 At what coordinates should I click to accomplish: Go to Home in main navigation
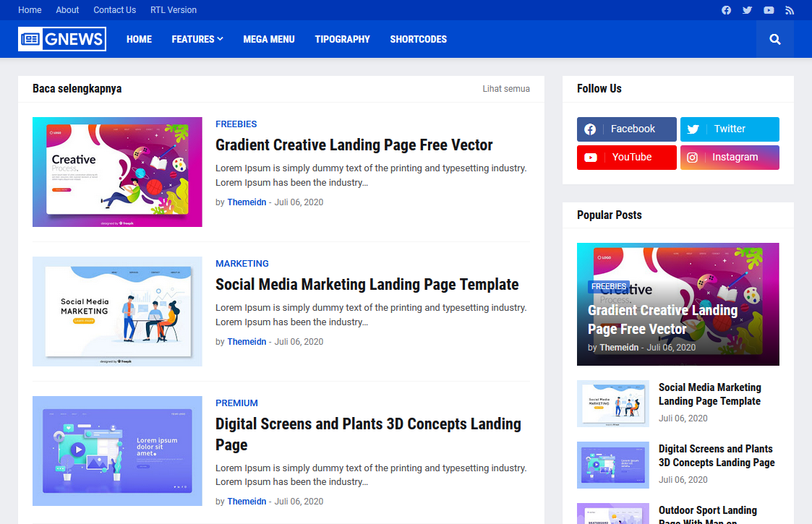point(139,39)
